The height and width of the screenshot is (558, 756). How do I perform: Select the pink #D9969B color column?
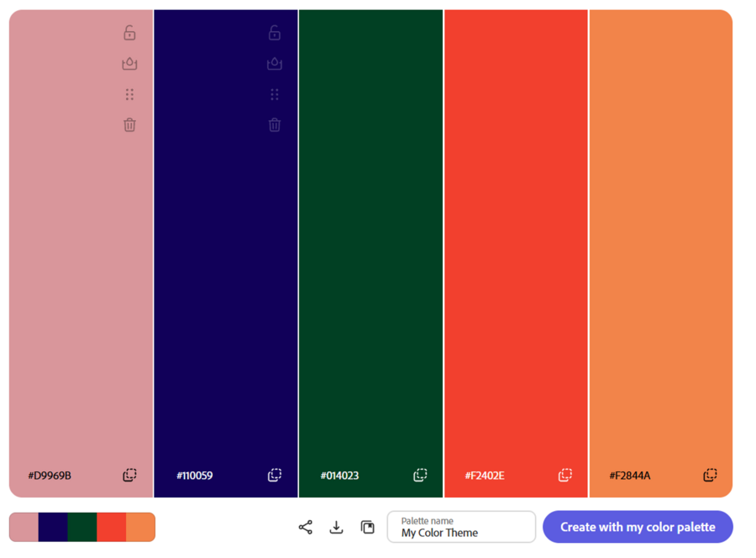click(x=81, y=253)
